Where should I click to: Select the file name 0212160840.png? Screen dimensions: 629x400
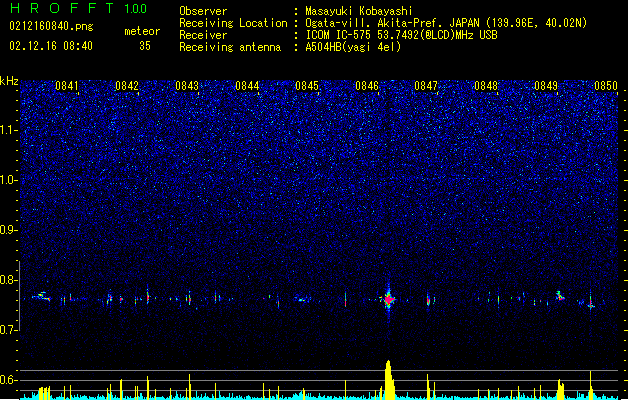click(x=51, y=27)
